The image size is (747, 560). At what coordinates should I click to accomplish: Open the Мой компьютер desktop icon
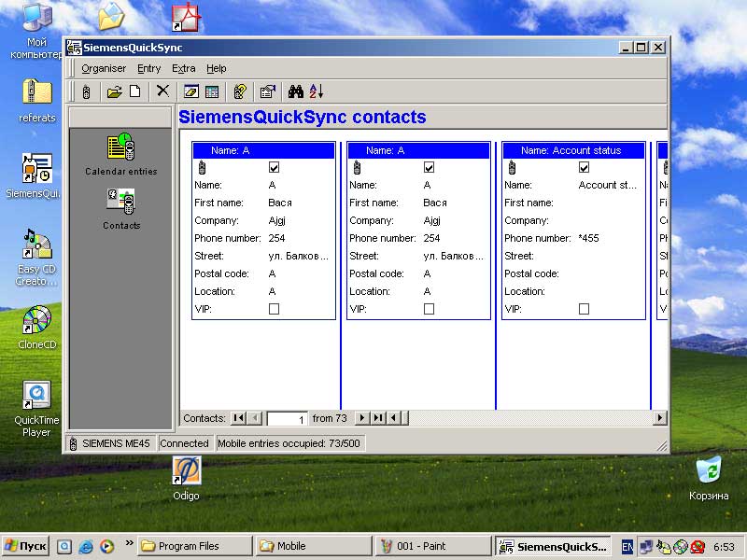pos(36,31)
